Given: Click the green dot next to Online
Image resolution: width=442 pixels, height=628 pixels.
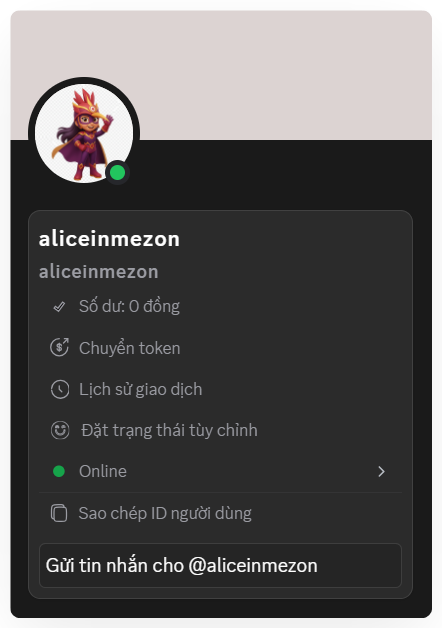Looking at the screenshot, I should point(59,471).
